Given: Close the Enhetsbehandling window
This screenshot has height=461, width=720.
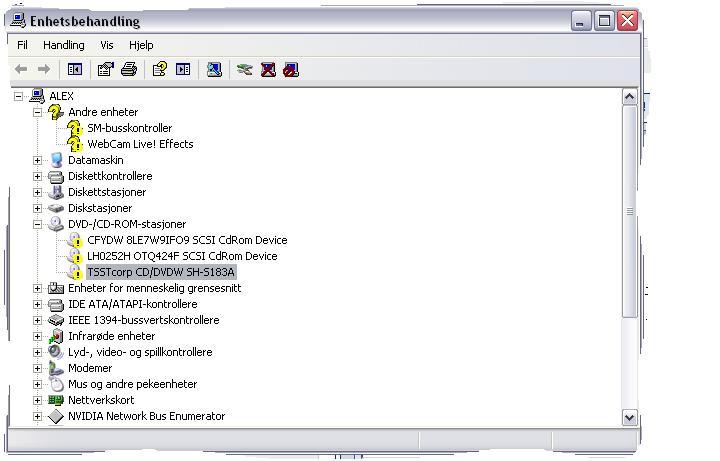Looking at the screenshot, I should tap(628, 21).
